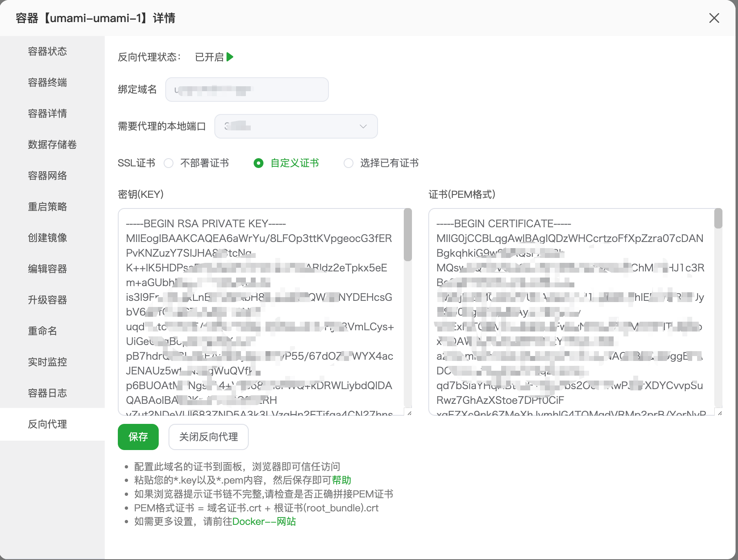This screenshot has width=738, height=560.
Task: Select the 自定义证书 radio button
Action: click(x=259, y=163)
